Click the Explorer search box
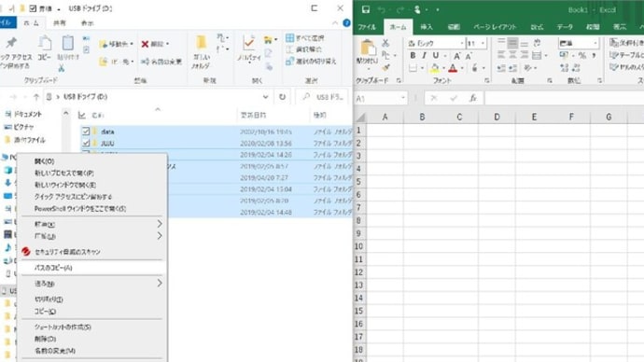Viewport: 644px width, 362px height. point(322,97)
